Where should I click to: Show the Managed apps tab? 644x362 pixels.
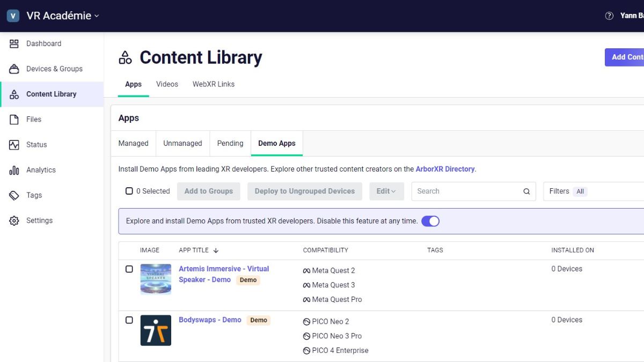tap(134, 143)
